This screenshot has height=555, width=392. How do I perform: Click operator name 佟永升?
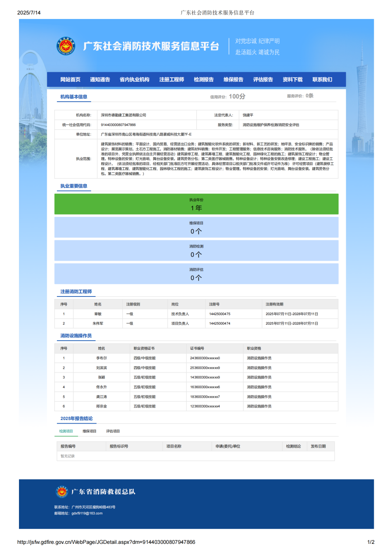102,387
